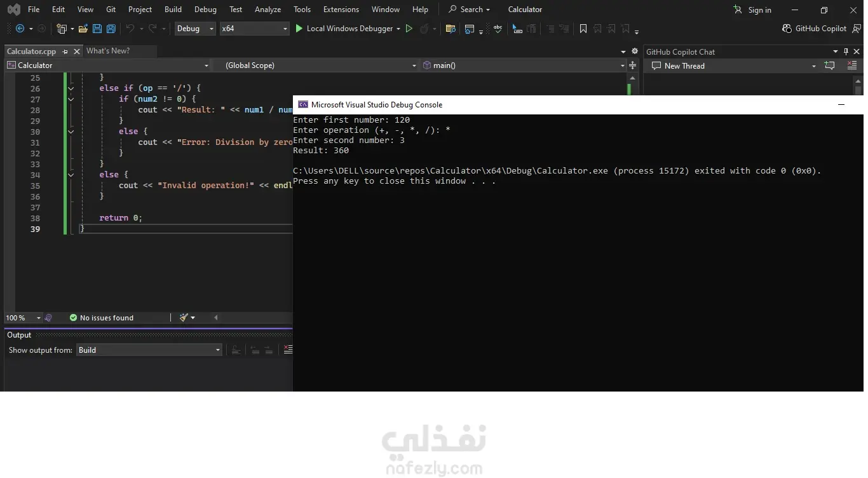The image size is (868, 478).
Task: Create new Copilot thread with plus-chat icon
Action: (829, 65)
